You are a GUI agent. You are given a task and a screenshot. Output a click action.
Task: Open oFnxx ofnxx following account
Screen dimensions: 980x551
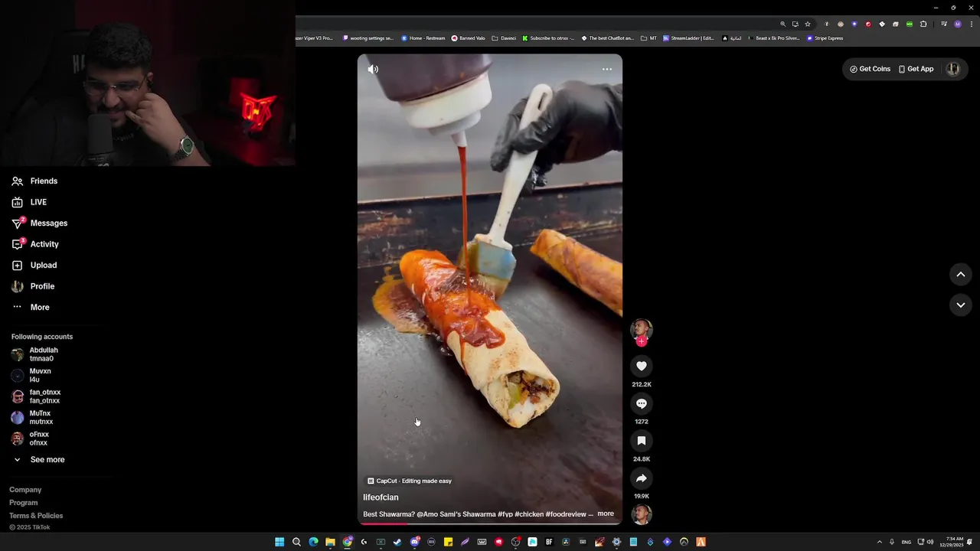click(31, 439)
